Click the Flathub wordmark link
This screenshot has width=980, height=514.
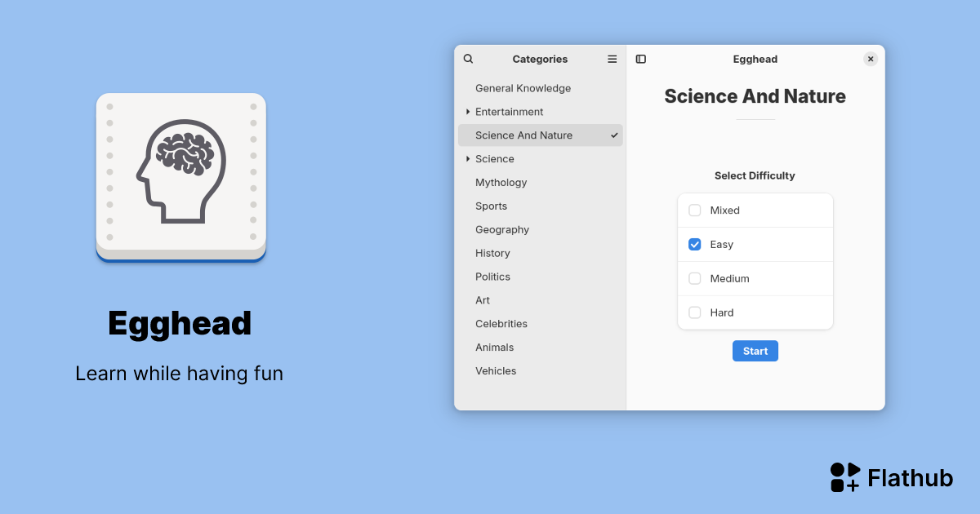(910, 477)
